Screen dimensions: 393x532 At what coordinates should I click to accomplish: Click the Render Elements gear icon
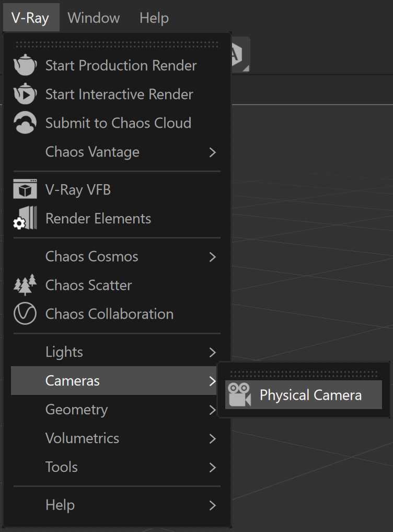point(25,218)
